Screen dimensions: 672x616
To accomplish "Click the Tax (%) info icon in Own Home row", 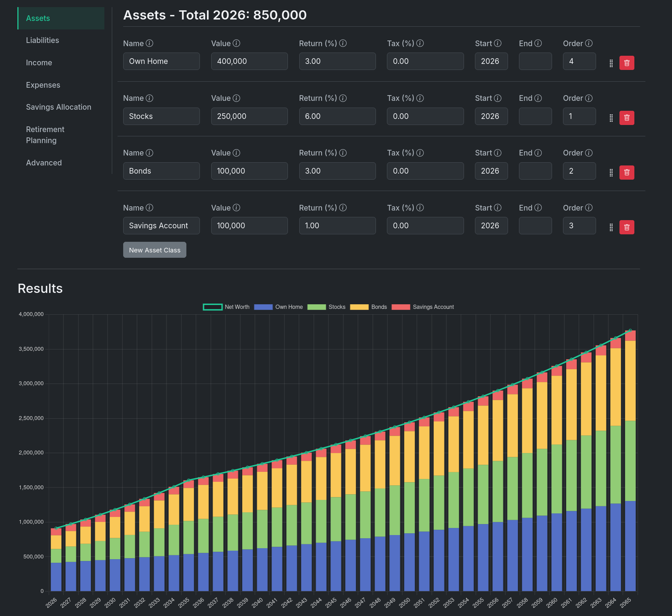I will 420,43.
